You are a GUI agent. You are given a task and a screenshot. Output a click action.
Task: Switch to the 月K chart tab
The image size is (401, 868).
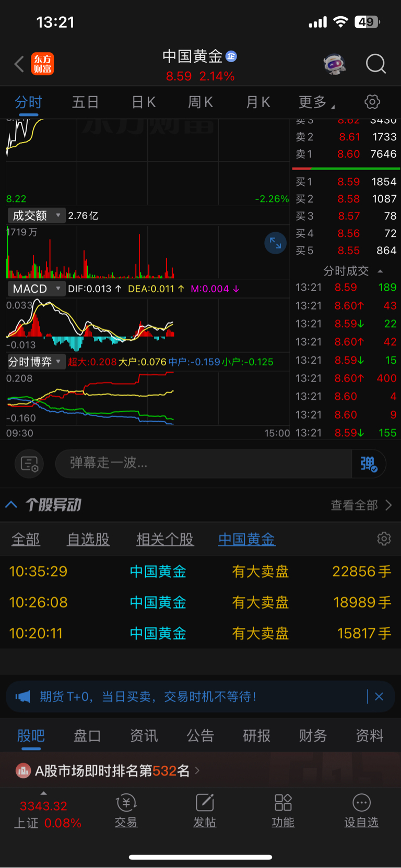pos(258,102)
